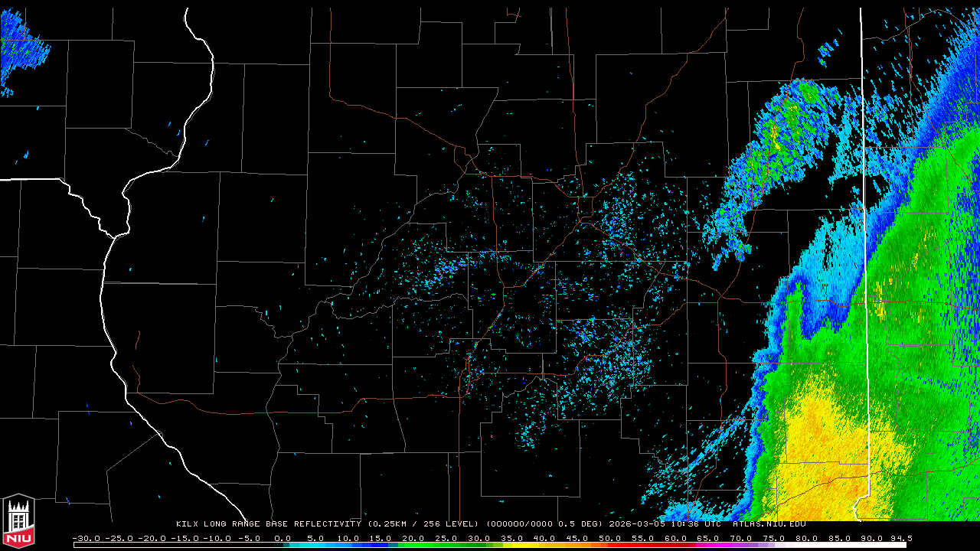This screenshot has height=551, width=980.
Task: Click the '-10.0' scale label
Action: click(x=217, y=538)
